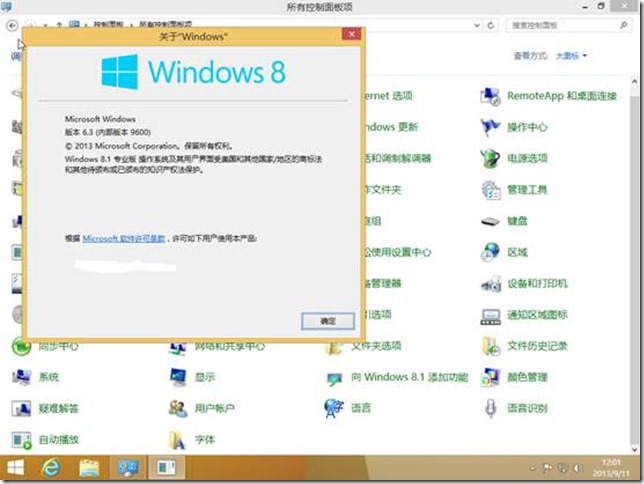Open the 文件历史记录 icon
The width and height of the screenshot is (644, 484).
coord(490,346)
